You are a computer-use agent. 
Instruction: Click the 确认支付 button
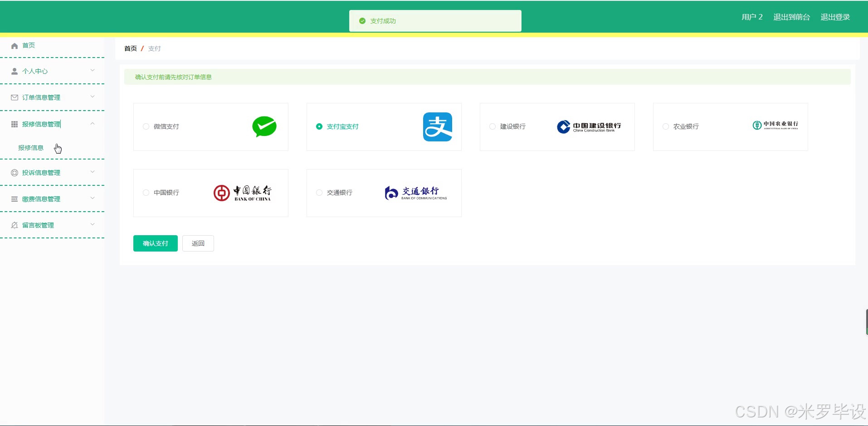coord(156,243)
